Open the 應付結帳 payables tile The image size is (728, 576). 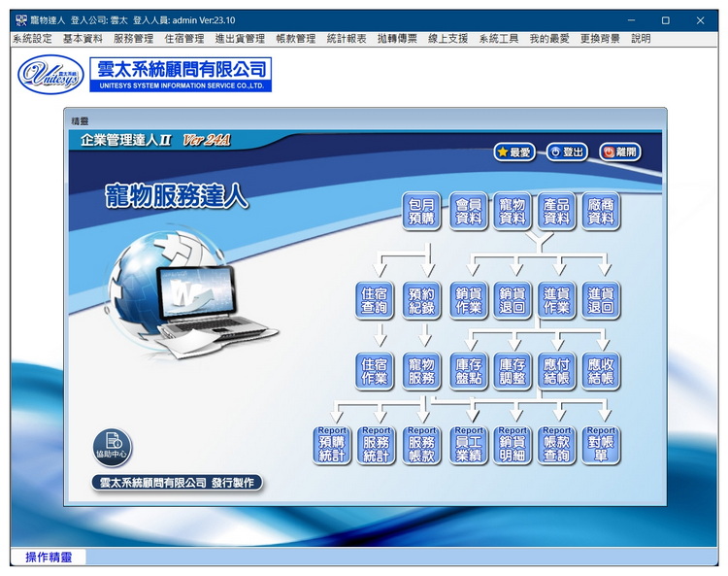[x=556, y=371]
